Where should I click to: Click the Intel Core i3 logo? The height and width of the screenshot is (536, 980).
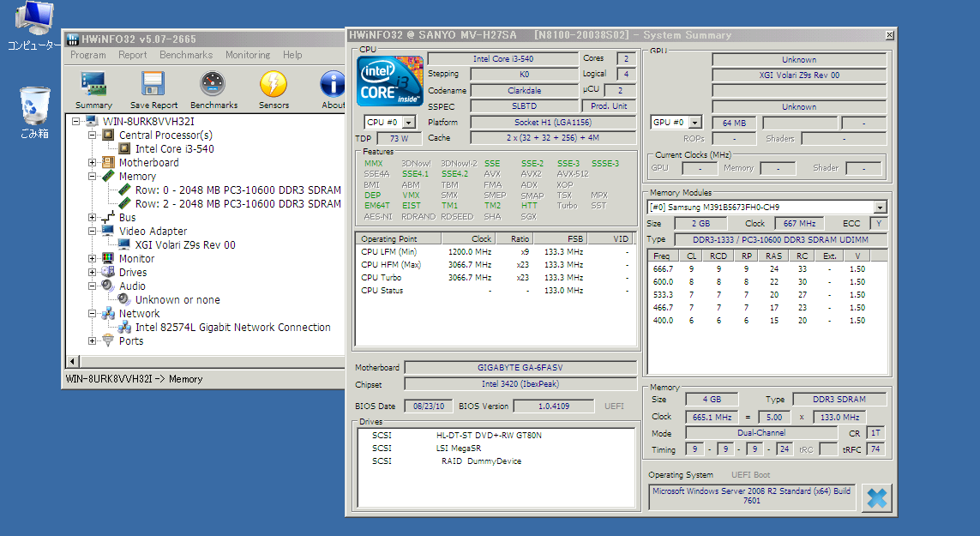click(389, 81)
